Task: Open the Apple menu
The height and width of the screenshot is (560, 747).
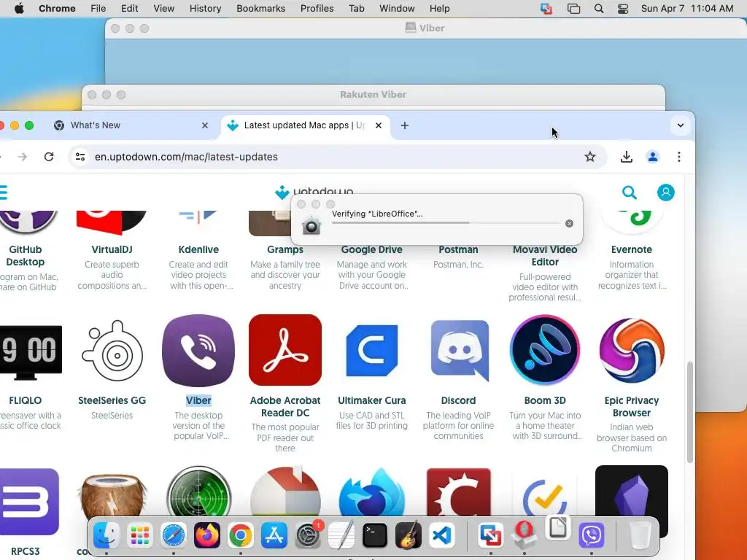Action: pos(19,9)
